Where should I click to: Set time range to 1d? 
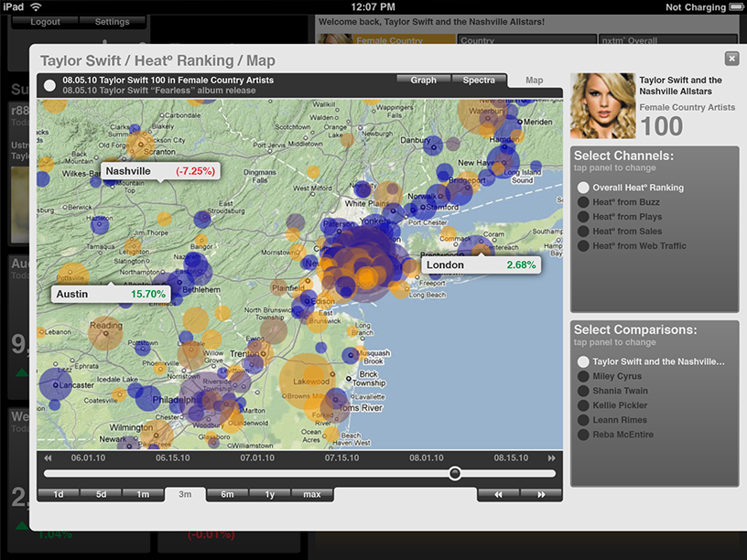click(x=59, y=494)
